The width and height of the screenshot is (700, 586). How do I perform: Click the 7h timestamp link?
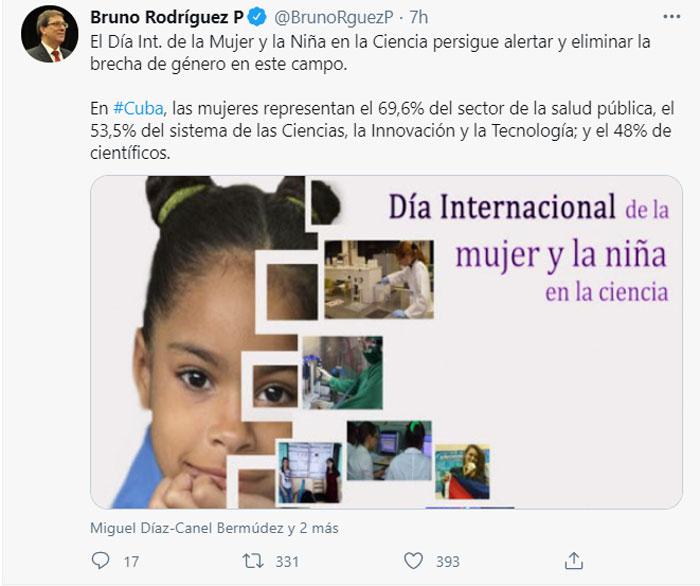pyautogui.click(x=419, y=17)
